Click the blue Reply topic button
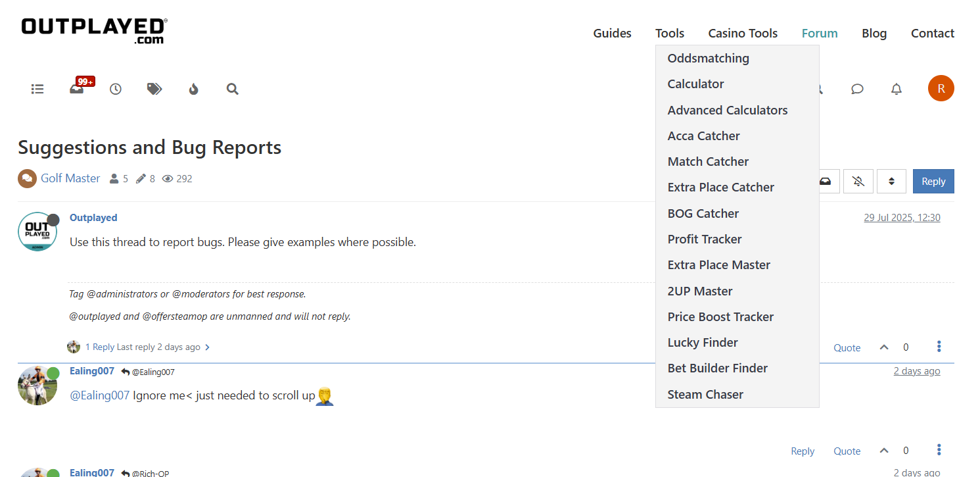The width and height of the screenshot is (980, 477). pyautogui.click(x=933, y=182)
